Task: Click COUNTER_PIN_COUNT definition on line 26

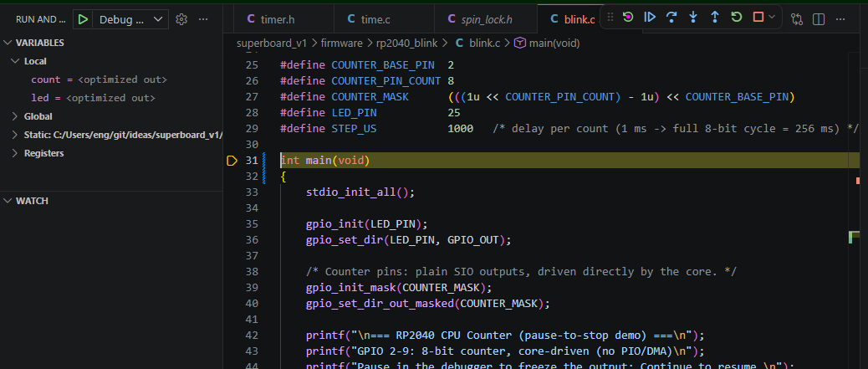Action: [x=386, y=81]
